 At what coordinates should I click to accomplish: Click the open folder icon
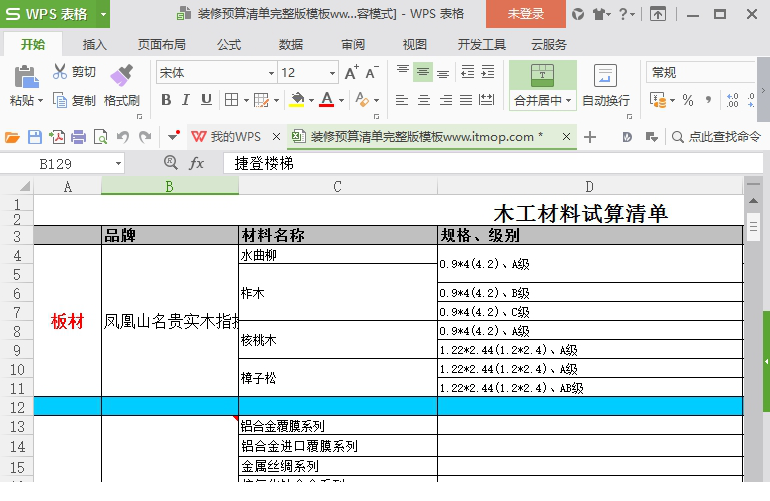pos(12,137)
